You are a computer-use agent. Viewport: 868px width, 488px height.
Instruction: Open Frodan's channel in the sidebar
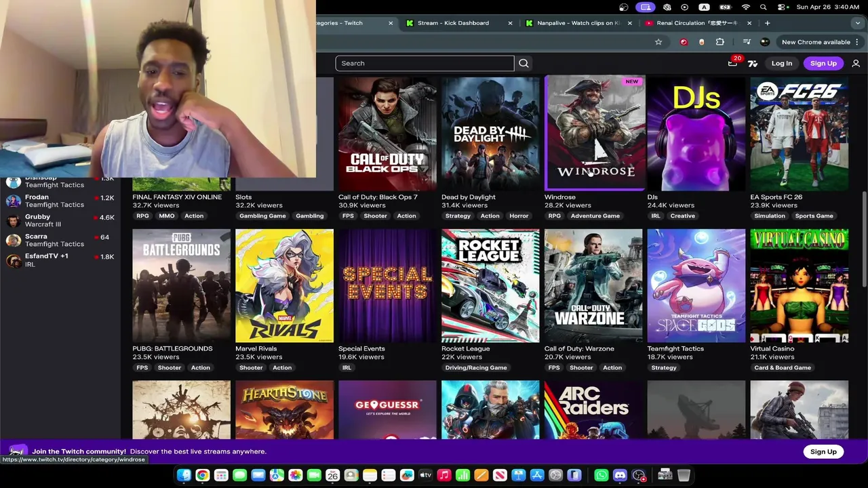[61, 201]
